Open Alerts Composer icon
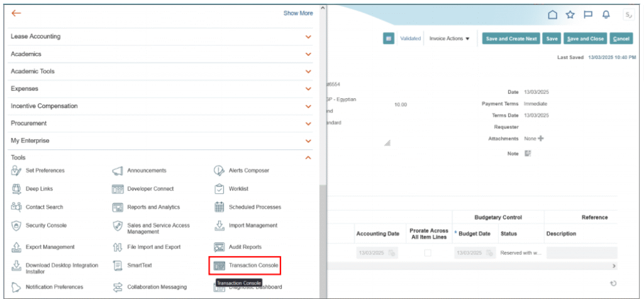 click(x=219, y=171)
